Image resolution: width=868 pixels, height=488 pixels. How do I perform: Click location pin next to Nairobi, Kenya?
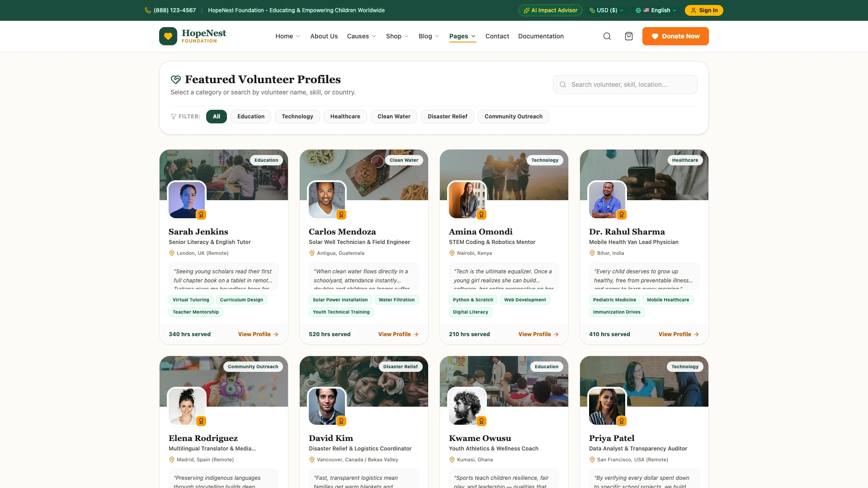click(452, 253)
